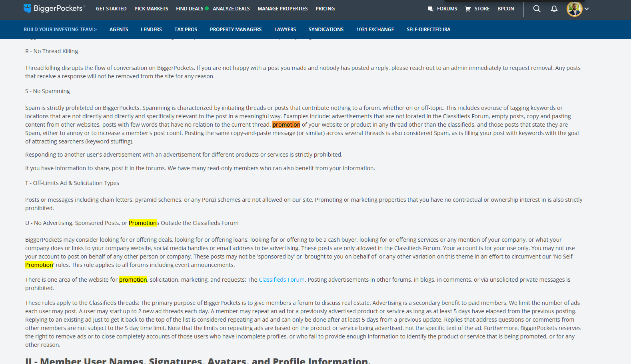Click Build Your Investing Team link
The image size is (631, 364).
(x=60, y=30)
